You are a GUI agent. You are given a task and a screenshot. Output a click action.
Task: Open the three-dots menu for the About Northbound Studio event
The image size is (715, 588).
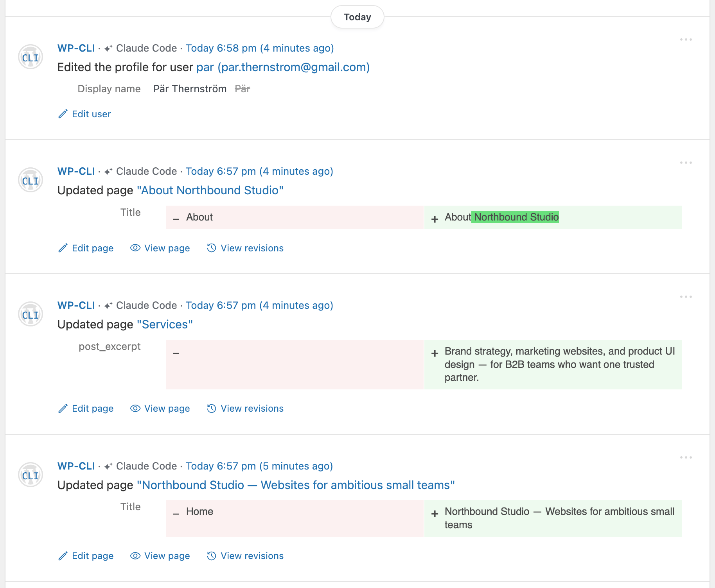pos(686,163)
